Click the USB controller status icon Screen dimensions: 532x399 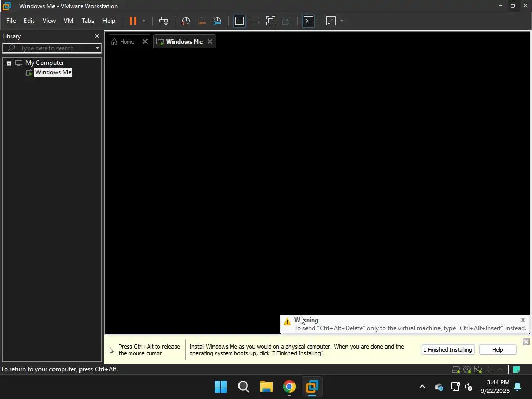point(500,369)
